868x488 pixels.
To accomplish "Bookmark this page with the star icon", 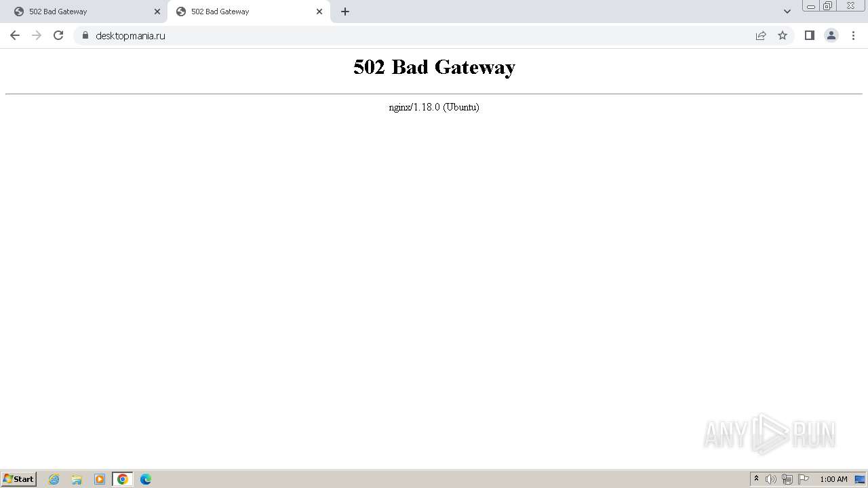I will click(783, 35).
